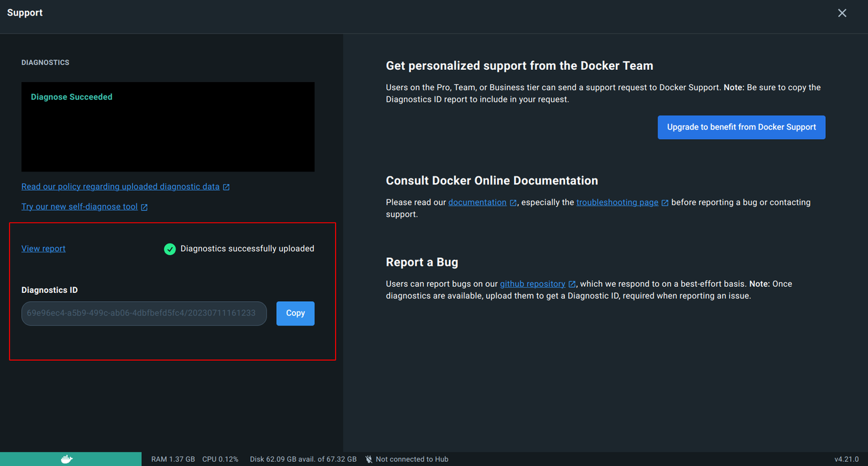Close the Support window with the X
This screenshot has height=466, width=868.
[842, 13]
